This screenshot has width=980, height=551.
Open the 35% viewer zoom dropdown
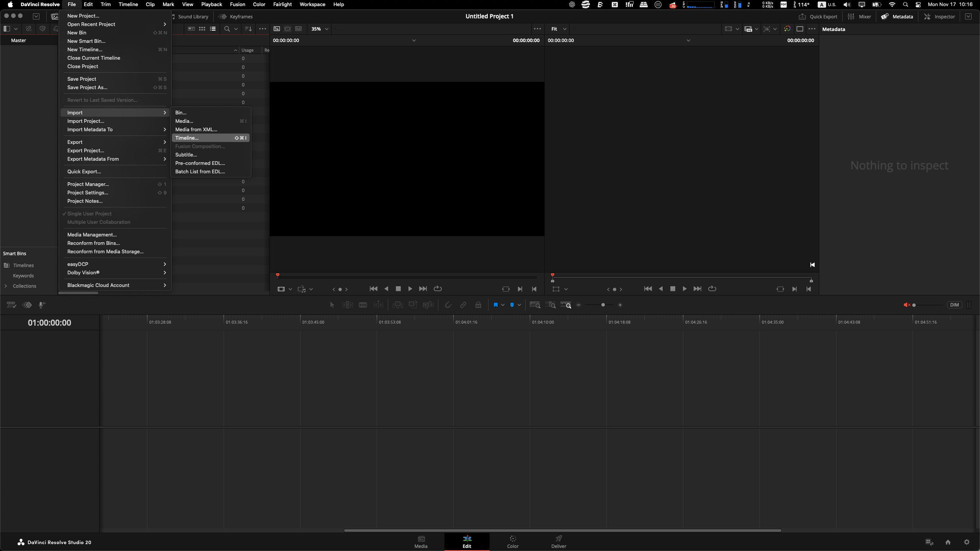320,29
